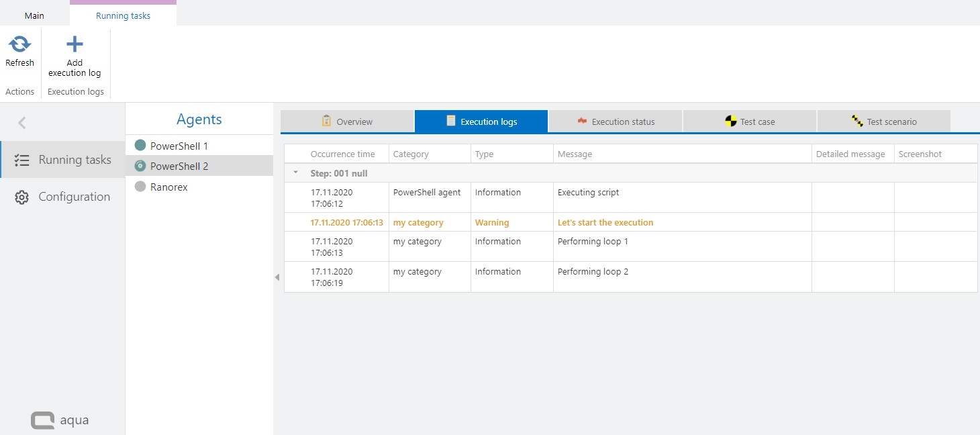Sort by Occurrence time column header
The width and height of the screenshot is (980, 435).
pos(342,154)
